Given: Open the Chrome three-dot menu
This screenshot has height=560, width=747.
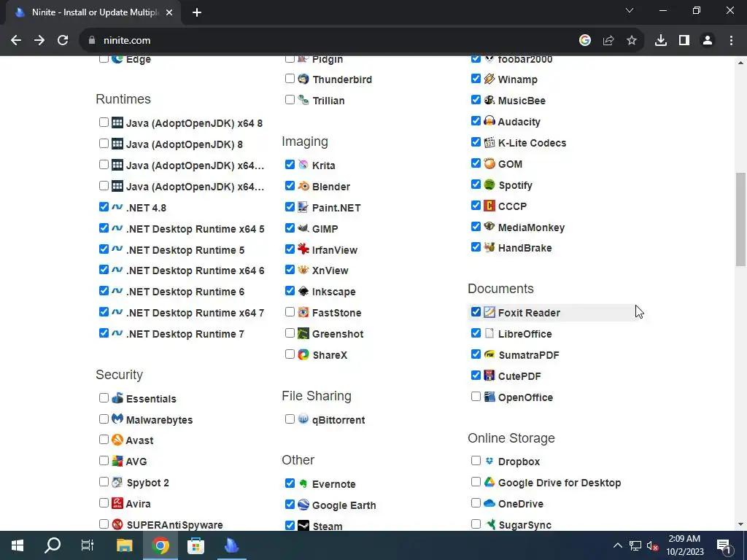Looking at the screenshot, I should coord(731,41).
